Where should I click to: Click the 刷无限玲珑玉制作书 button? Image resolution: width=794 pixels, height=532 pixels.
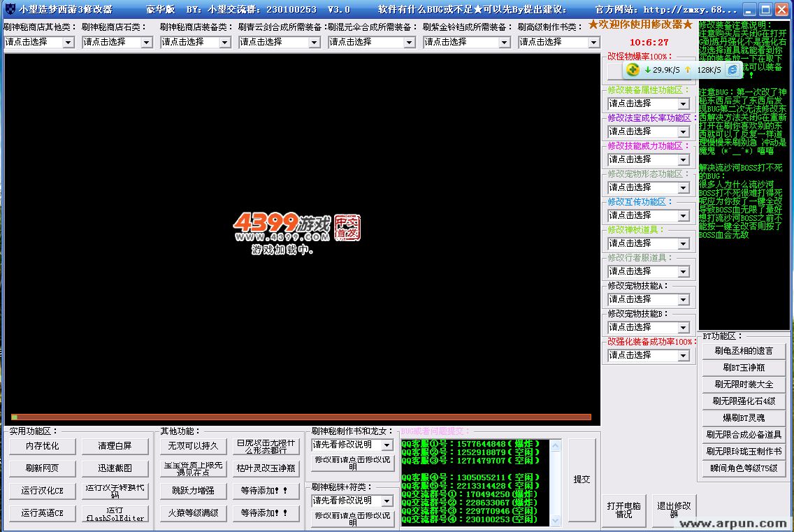click(x=744, y=452)
